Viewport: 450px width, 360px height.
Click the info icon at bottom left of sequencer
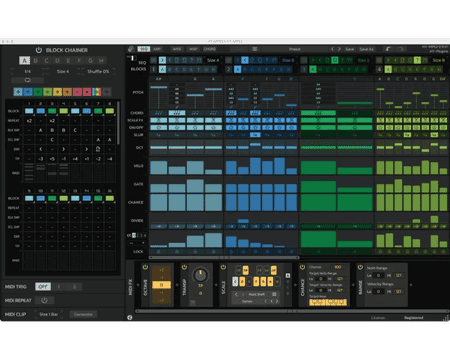[x=130, y=317]
